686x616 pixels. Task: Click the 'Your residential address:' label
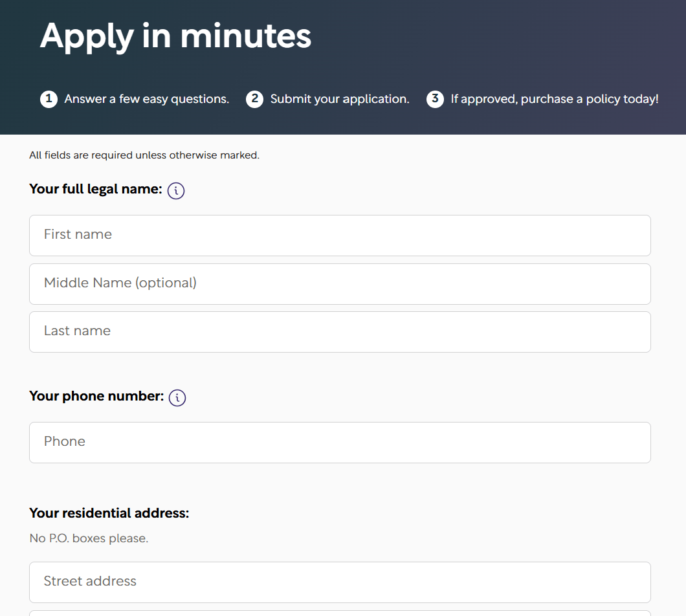tap(109, 513)
